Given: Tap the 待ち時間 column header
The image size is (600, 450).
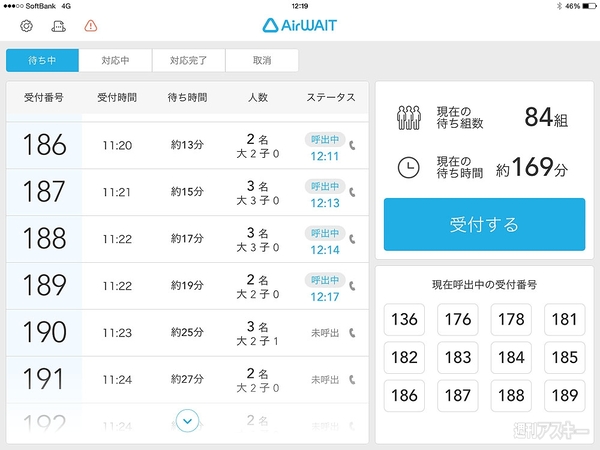Looking at the screenshot, I should [x=188, y=98].
